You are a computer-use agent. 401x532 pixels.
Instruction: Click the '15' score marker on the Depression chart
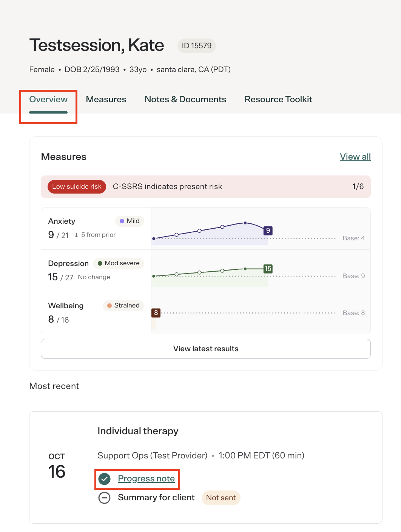tap(268, 269)
